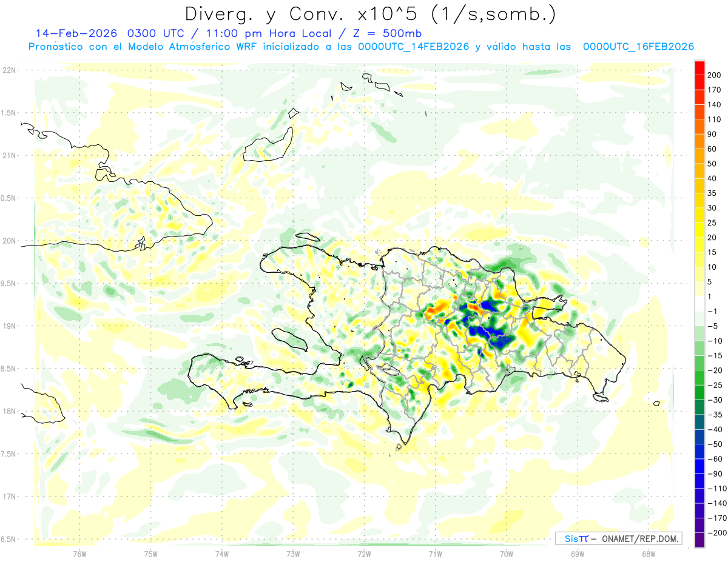Click the '0000UTC_14FEB2026' initialization time
Screen dimensions: 728x562
click(x=414, y=47)
